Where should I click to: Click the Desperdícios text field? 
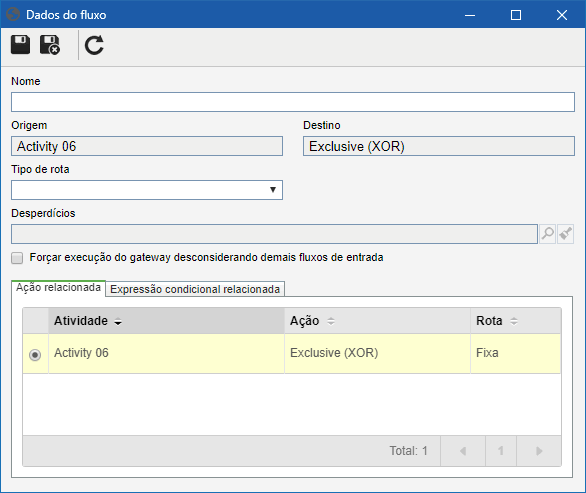[x=274, y=234]
